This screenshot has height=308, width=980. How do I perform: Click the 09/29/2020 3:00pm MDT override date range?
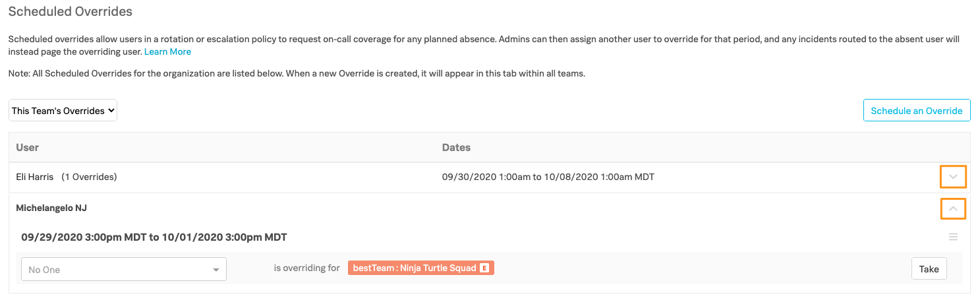coord(154,237)
